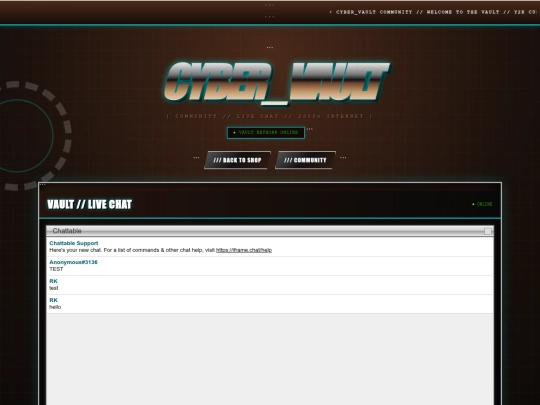Image resolution: width=540 pixels, height=405 pixels.
Task: Click the RK name above 'test'
Action: coord(53,281)
